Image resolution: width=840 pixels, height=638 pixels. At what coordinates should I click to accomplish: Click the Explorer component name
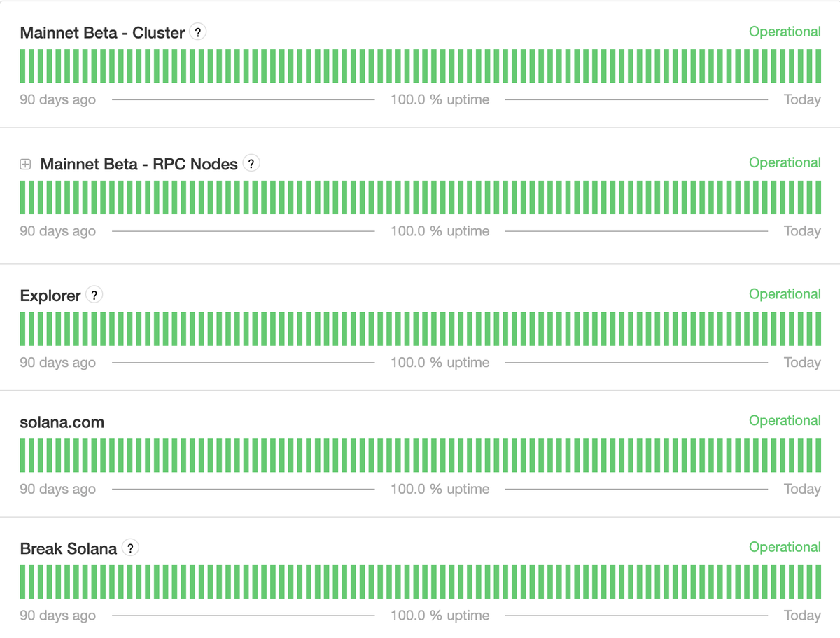(x=50, y=296)
